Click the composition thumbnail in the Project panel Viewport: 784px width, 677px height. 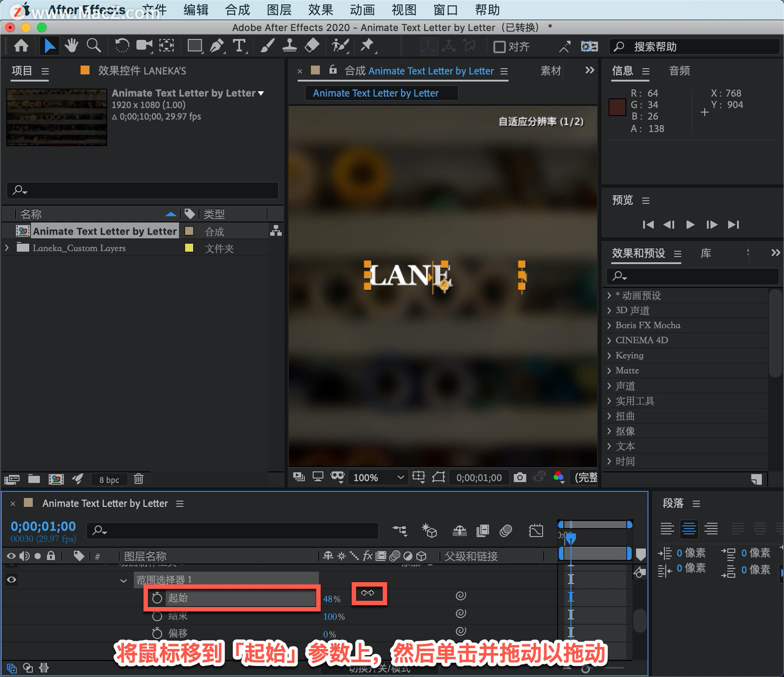click(57, 117)
